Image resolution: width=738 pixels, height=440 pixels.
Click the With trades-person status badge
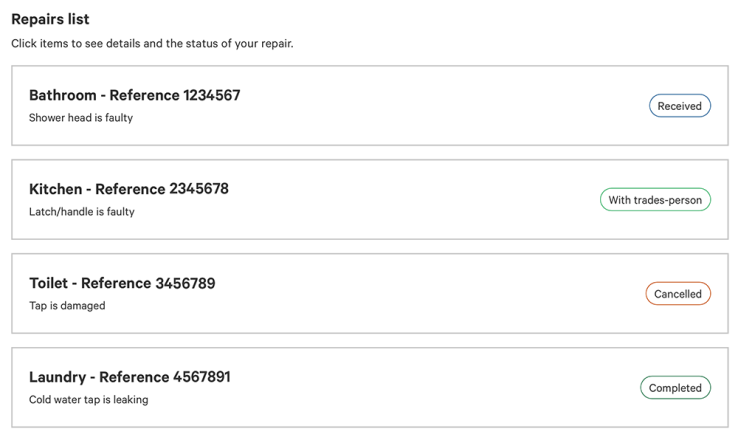655,200
